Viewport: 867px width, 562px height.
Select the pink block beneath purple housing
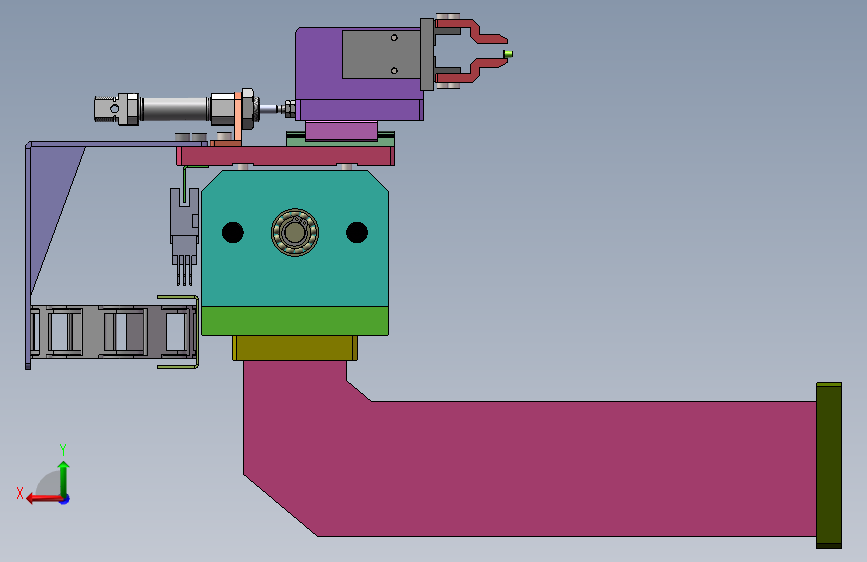pos(341,131)
